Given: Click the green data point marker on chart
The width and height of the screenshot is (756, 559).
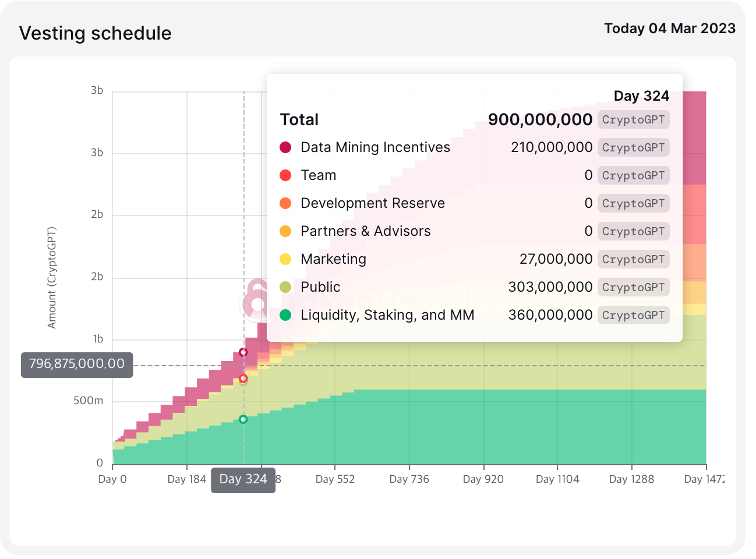Looking at the screenshot, I should click(x=243, y=419).
